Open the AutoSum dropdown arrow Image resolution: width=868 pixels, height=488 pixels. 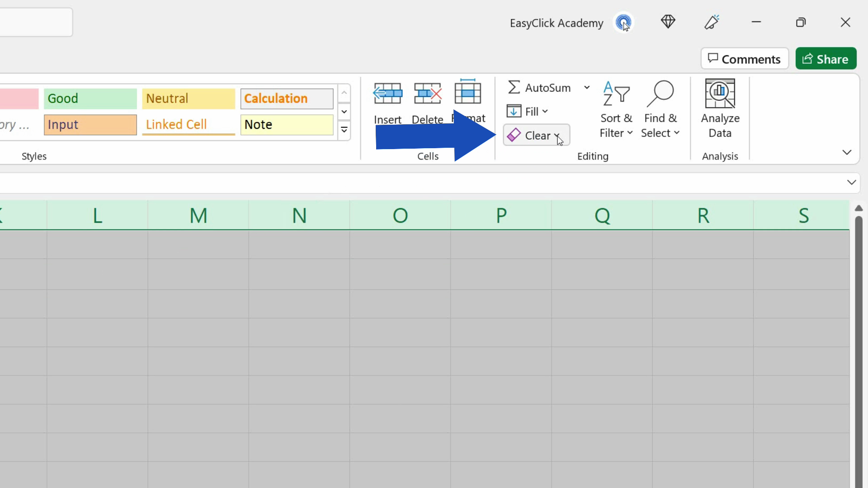pos(586,87)
